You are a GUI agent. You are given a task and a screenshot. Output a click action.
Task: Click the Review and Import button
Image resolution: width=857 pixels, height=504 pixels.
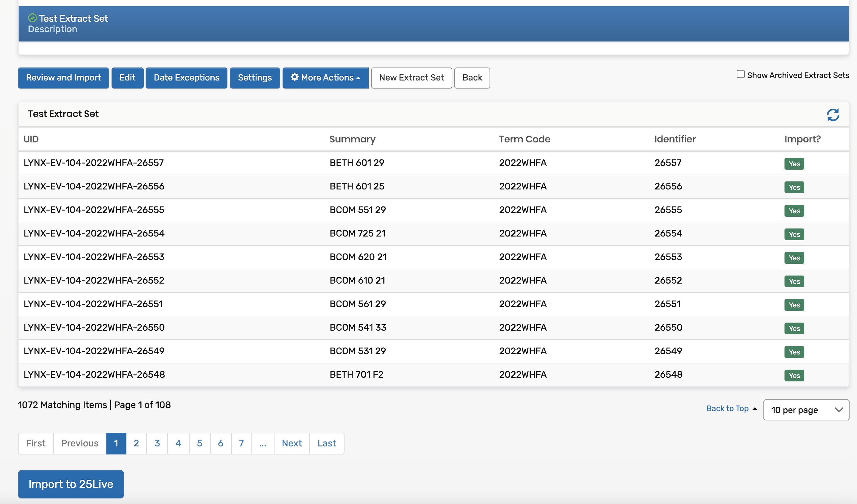pyautogui.click(x=63, y=78)
